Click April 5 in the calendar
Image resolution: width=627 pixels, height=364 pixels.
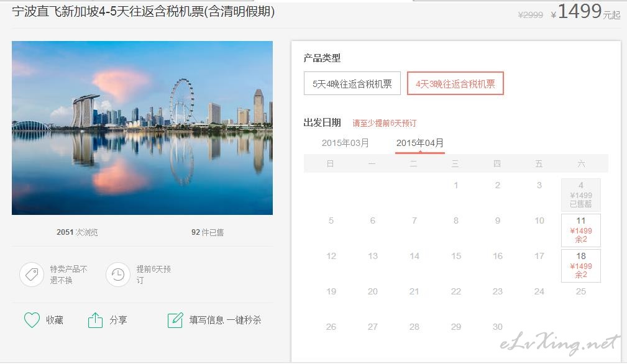coord(331,221)
